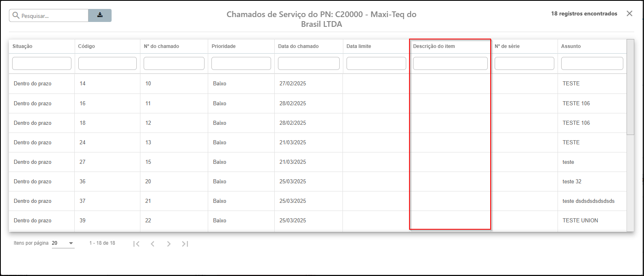Select code cell 36
The height and width of the screenshot is (276, 644).
(x=82, y=181)
